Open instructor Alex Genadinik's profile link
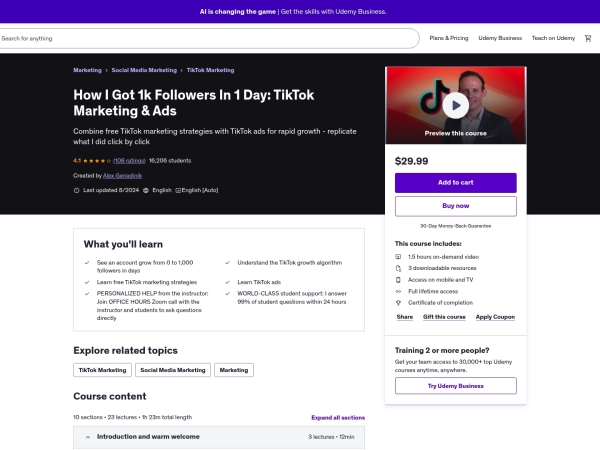This screenshot has height=450, width=600. (x=122, y=176)
